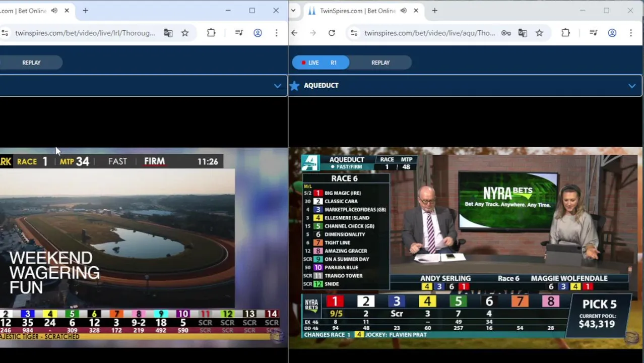The image size is (644, 363).
Task: Mute the tab audio in left window
Action: coord(54,11)
